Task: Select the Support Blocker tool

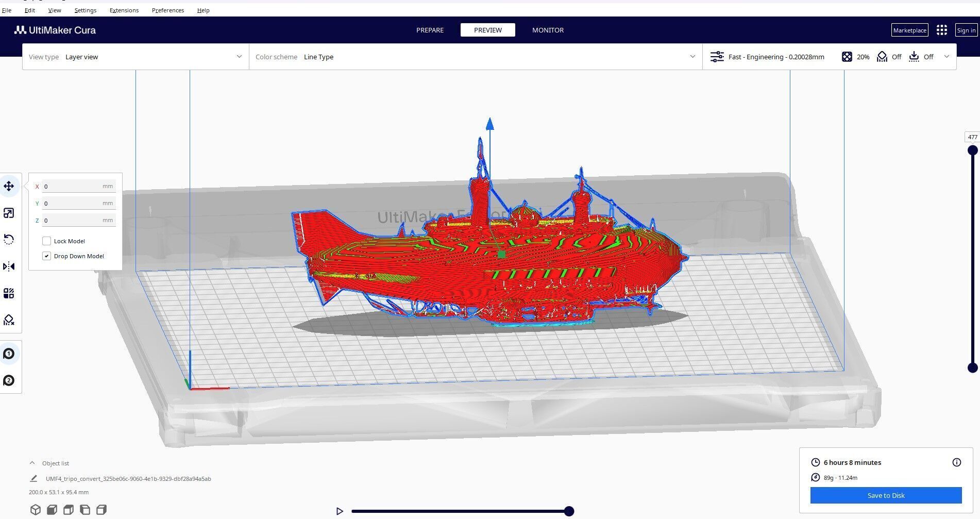Action: click(x=9, y=320)
